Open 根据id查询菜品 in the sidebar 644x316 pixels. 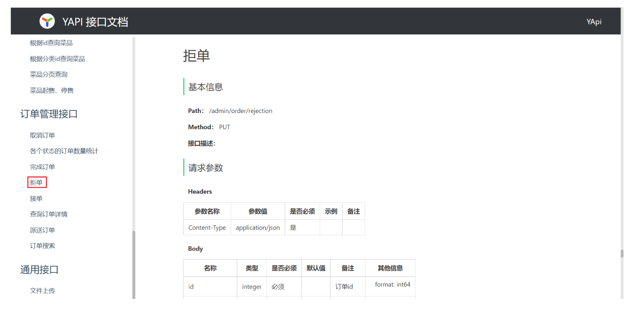coord(51,43)
